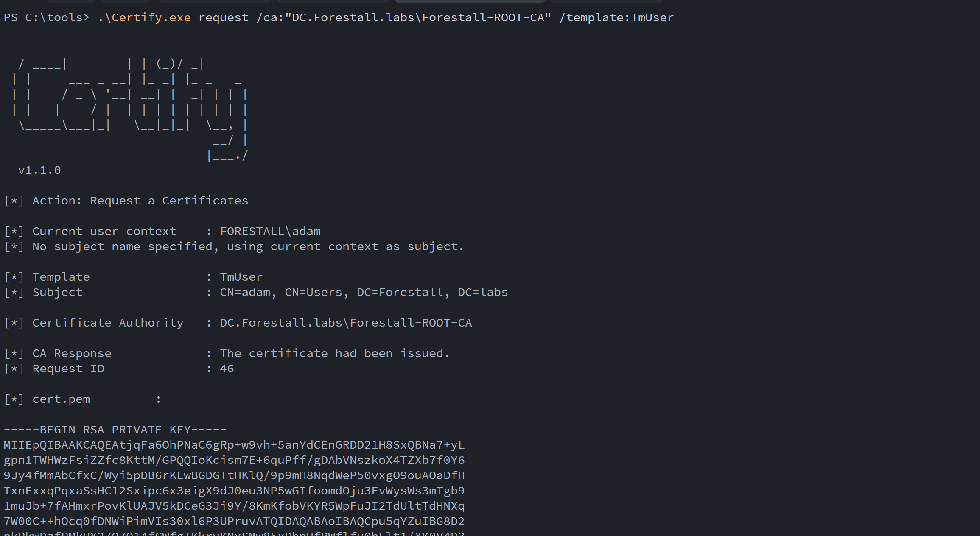
Task: Click the v1.1.0 version text
Action: click(x=39, y=170)
